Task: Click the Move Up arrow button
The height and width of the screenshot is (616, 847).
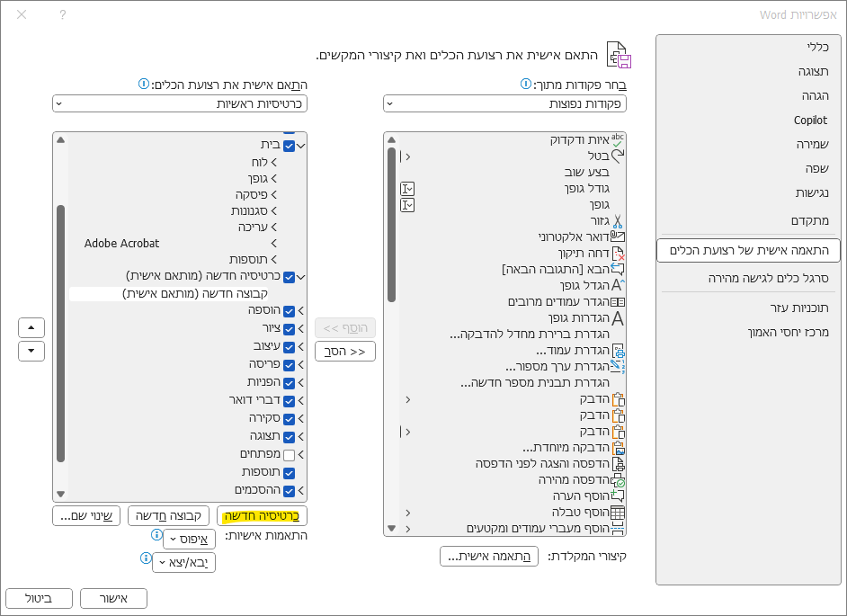Action: pos(31,327)
